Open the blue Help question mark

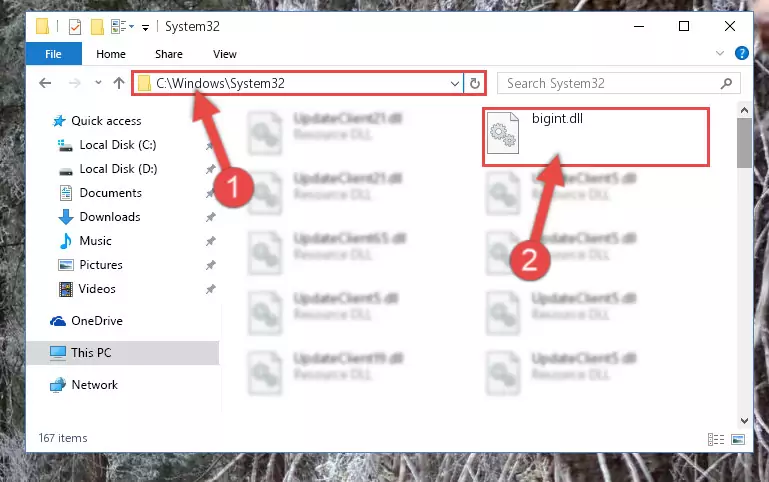pos(742,53)
